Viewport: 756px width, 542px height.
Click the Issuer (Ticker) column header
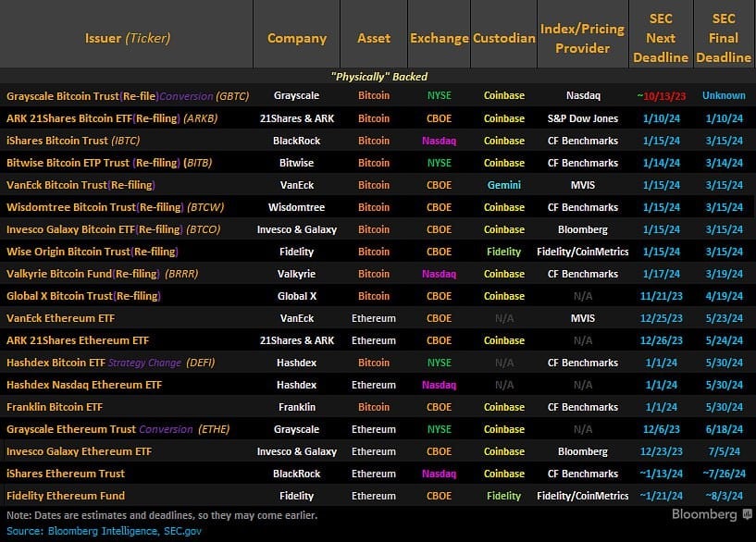(x=128, y=39)
